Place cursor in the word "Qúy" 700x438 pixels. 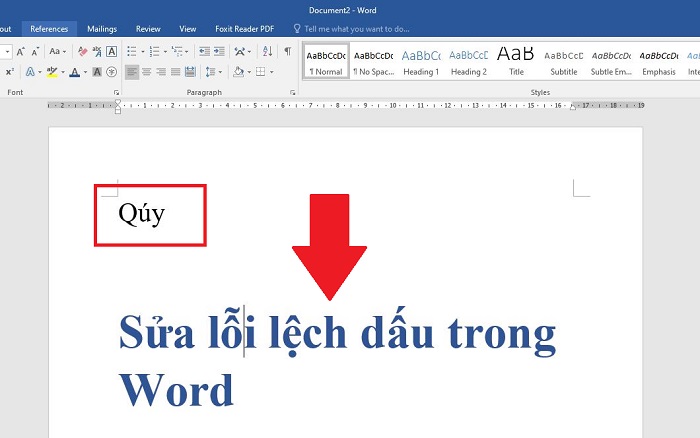(142, 214)
